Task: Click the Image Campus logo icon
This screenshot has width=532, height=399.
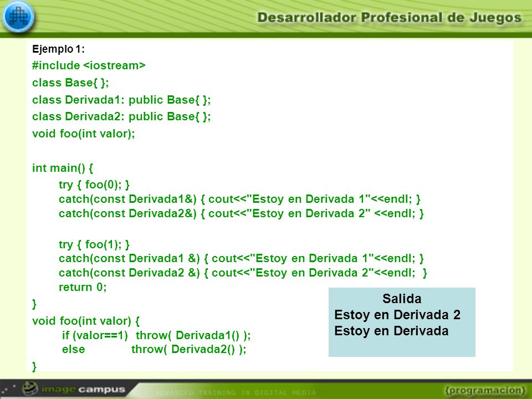Action: (30, 388)
